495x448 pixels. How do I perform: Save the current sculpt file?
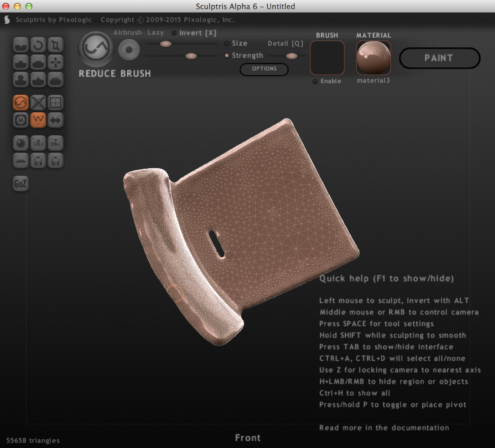56,161
